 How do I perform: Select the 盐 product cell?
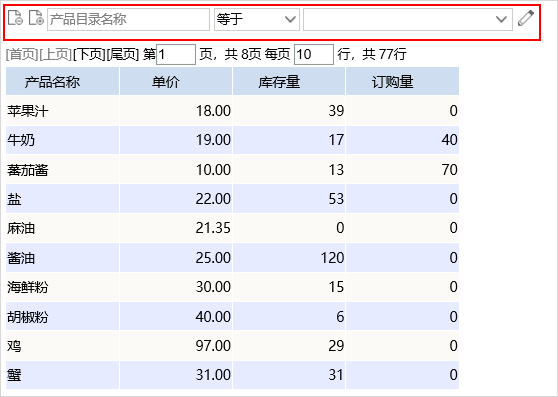(62, 198)
